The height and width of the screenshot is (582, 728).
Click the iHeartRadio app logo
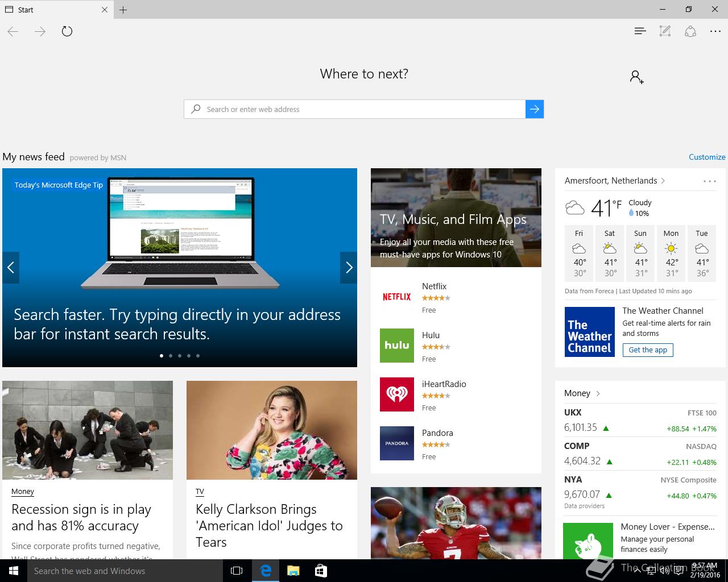397,394
